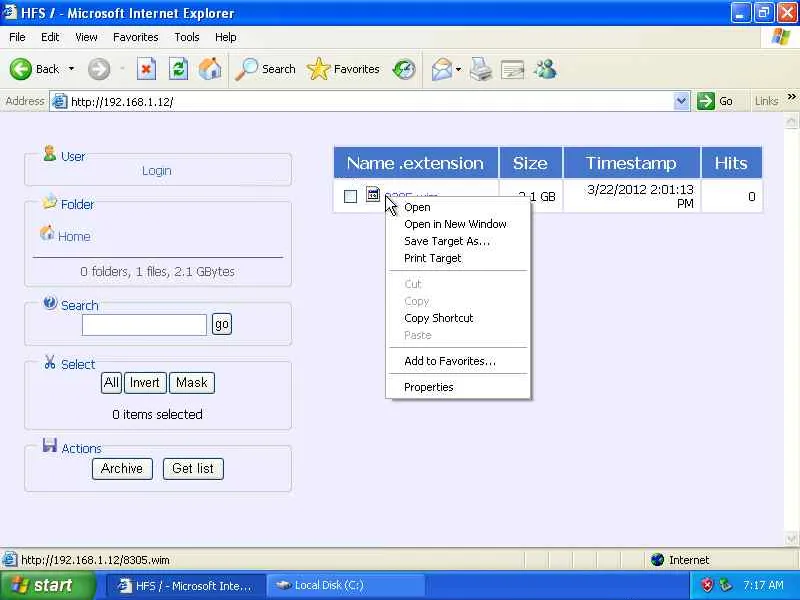The height and width of the screenshot is (600, 800).
Task: Choose Copy Shortcut in context menu
Action: (x=458, y=318)
